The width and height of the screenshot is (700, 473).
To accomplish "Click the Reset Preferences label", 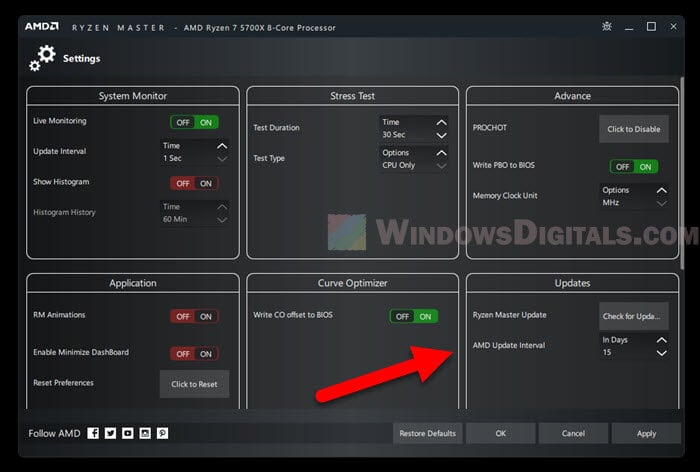I will click(63, 383).
